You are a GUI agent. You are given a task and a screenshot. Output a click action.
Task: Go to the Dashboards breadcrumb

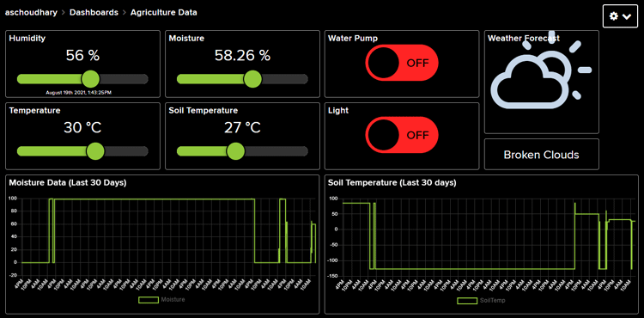pos(94,12)
